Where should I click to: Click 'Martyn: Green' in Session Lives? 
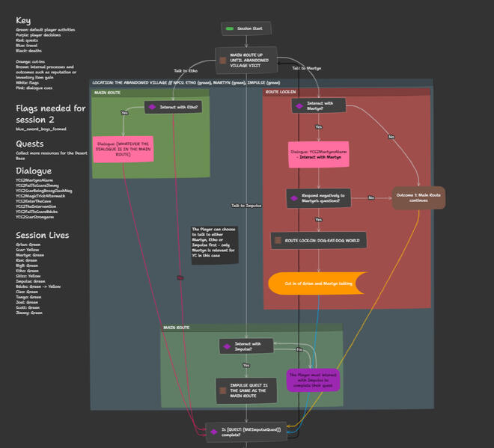pos(30,255)
